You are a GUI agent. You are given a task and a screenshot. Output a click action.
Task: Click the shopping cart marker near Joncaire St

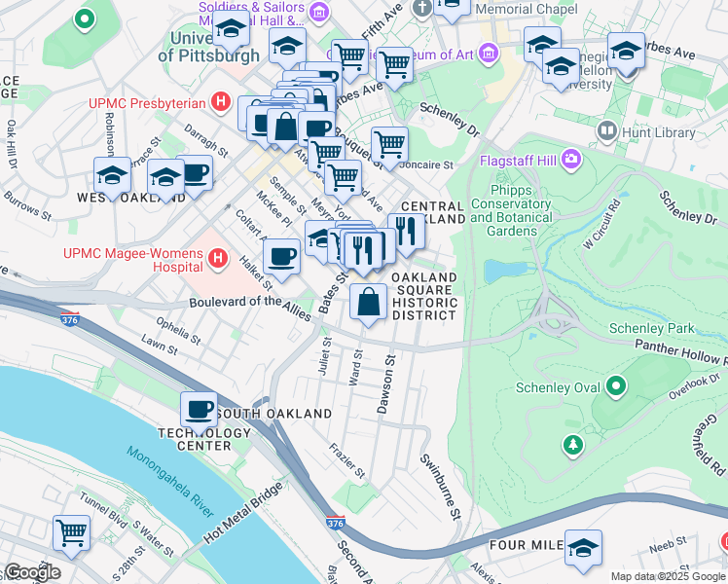click(389, 147)
